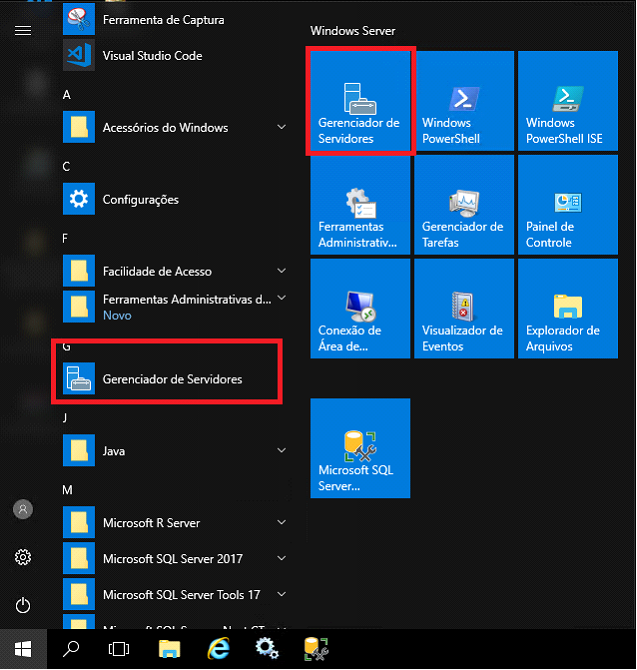
Task: Click the Windows Server group title
Action: click(352, 31)
